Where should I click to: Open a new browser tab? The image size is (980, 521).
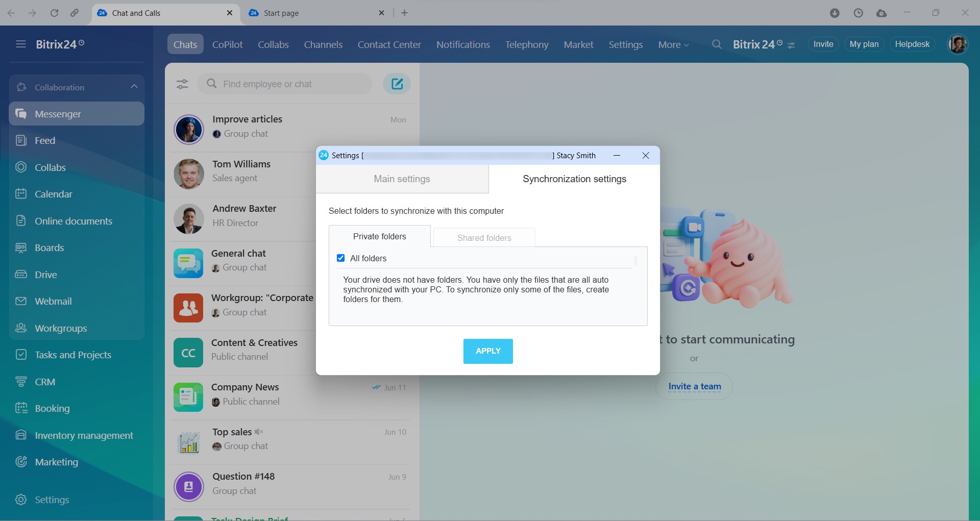click(404, 13)
